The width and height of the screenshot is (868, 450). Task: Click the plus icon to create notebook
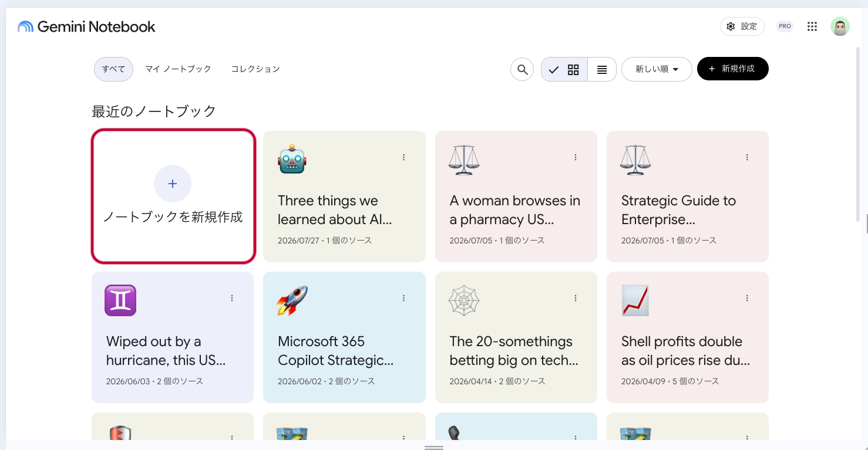pyautogui.click(x=173, y=184)
